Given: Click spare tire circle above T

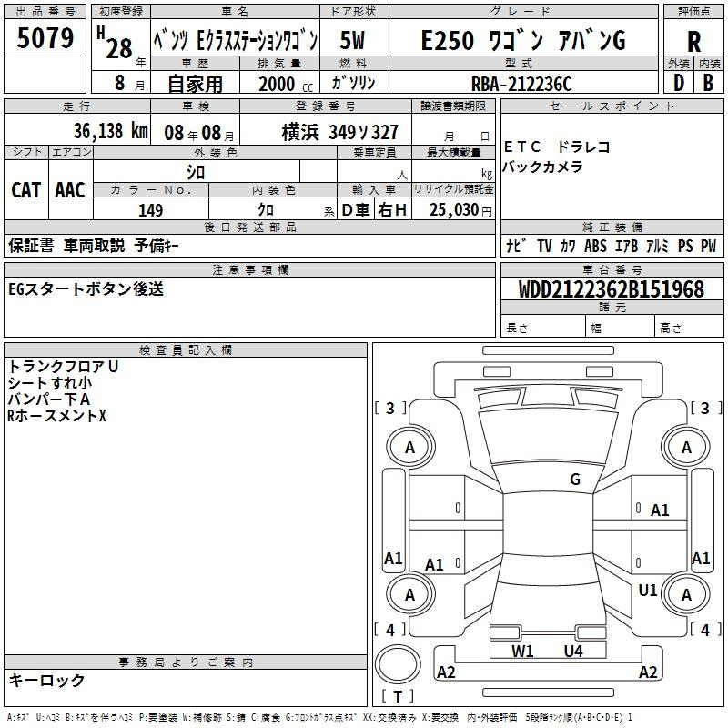Looking at the screenshot, I should 398,664.
